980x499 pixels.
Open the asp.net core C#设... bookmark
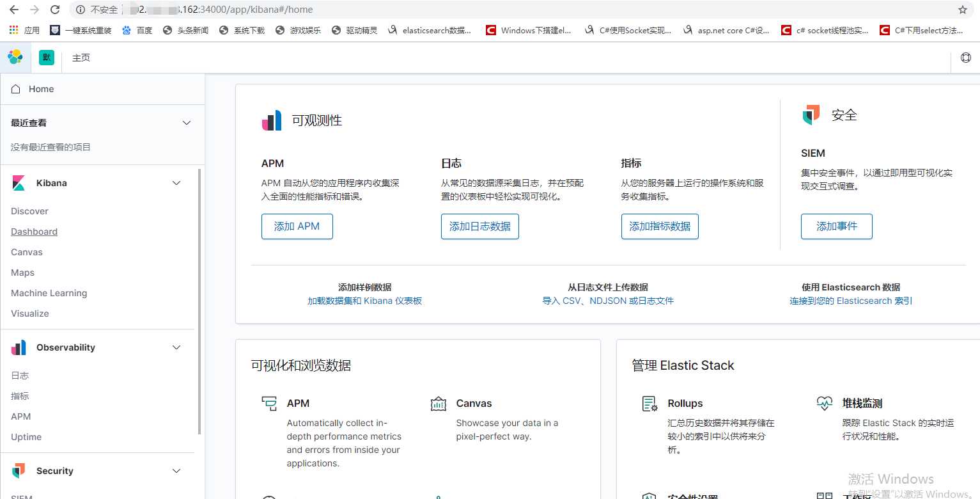pyautogui.click(x=726, y=30)
